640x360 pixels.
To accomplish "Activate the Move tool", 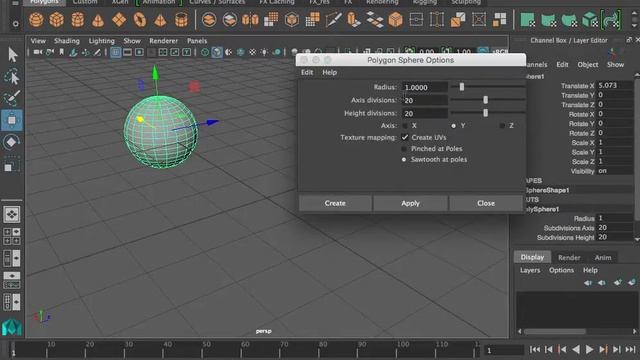I will pos(12,120).
